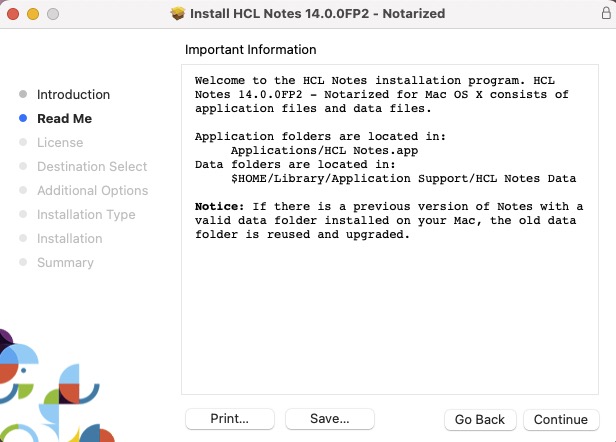Click the Additional Options step

pyautogui.click(x=92, y=190)
